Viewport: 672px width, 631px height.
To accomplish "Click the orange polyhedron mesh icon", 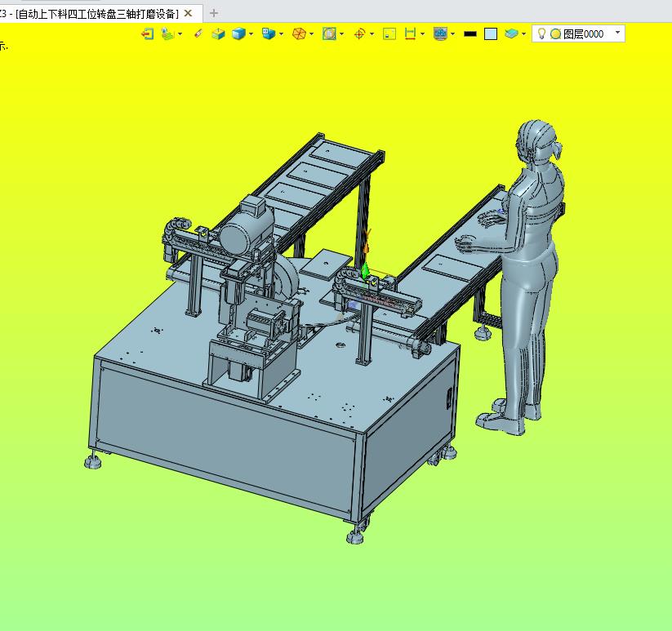I will [x=299, y=33].
